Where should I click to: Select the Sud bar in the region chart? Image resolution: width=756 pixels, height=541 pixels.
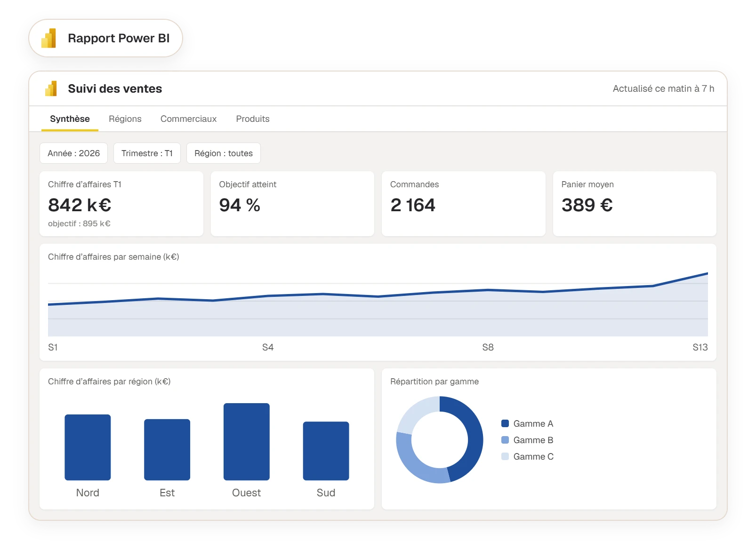[326, 451]
